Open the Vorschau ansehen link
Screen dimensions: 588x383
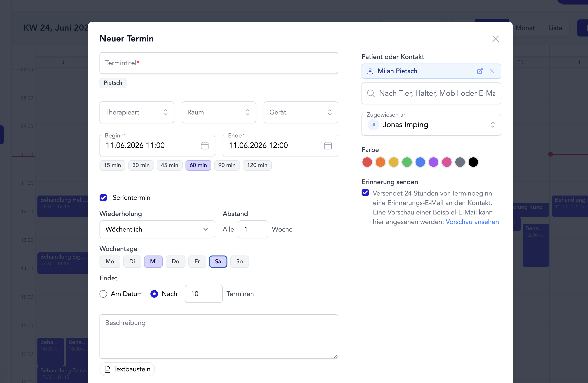click(472, 222)
